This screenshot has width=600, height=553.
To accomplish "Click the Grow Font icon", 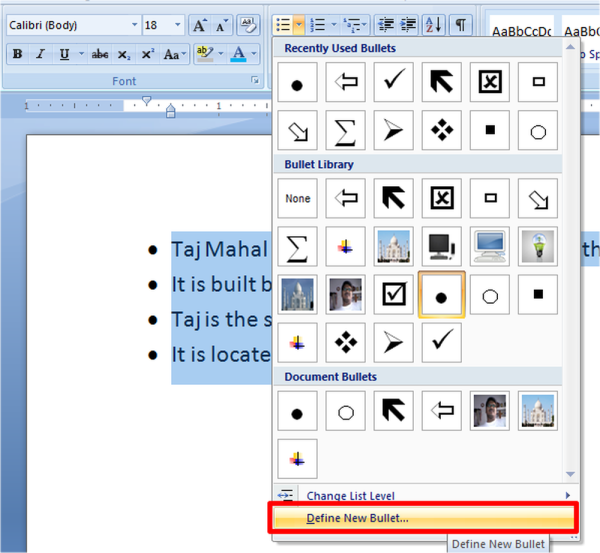I will [x=199, y=25].
